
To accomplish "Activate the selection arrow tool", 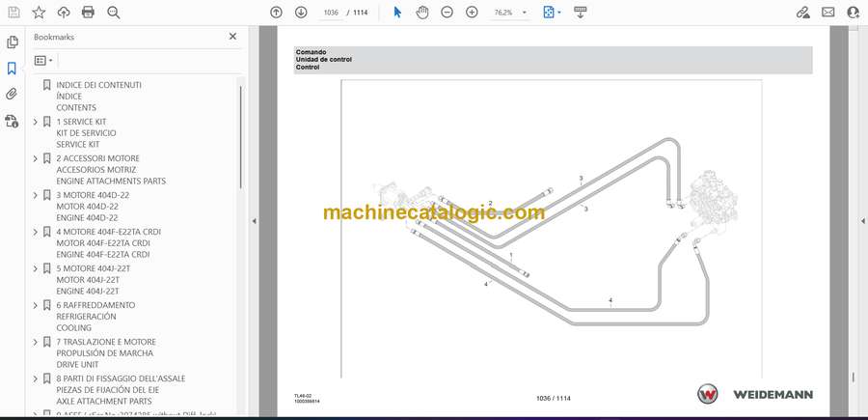I will coord(397,13).
